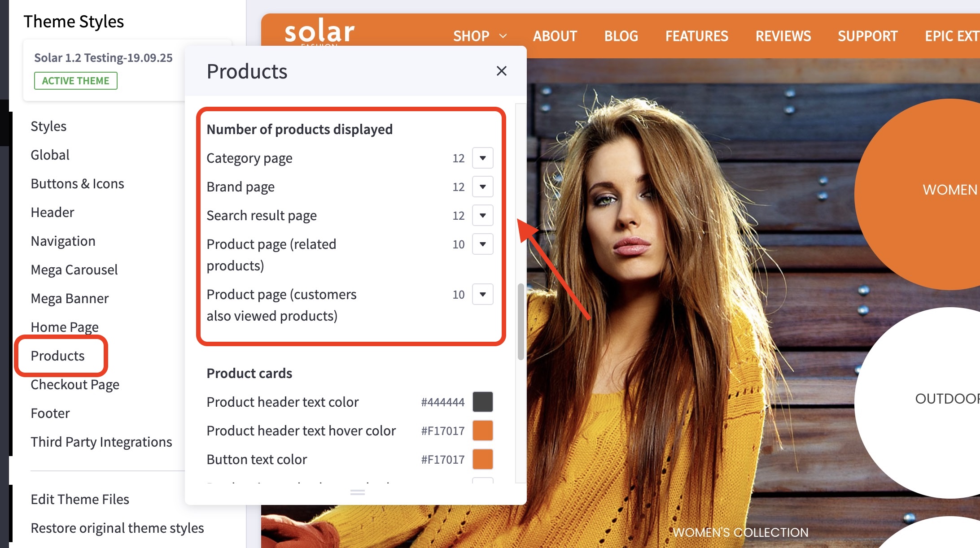This screenshot has width=980, height=548.
Task: Expand related products count dropdown
Action: click(482, 244)
